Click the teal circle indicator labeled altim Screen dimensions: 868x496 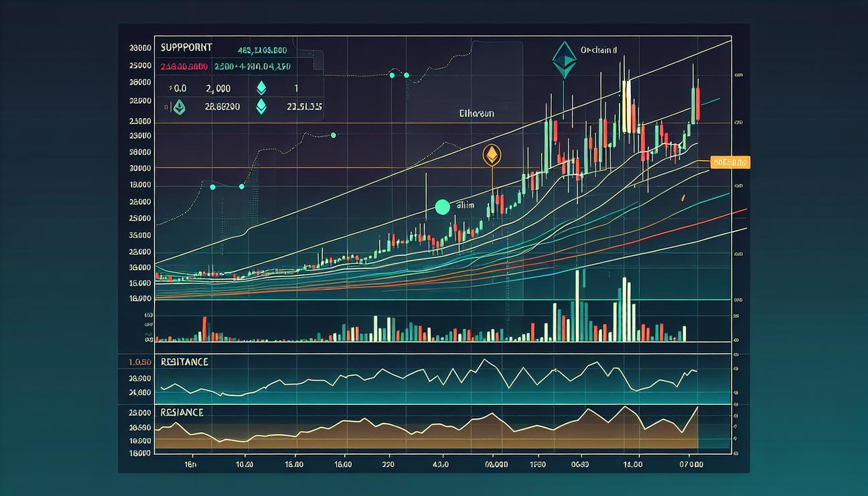[x=441, y=207]
